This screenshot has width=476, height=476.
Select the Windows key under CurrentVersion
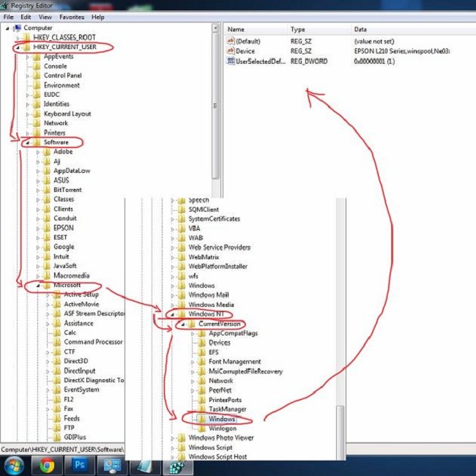pos(222,419)
